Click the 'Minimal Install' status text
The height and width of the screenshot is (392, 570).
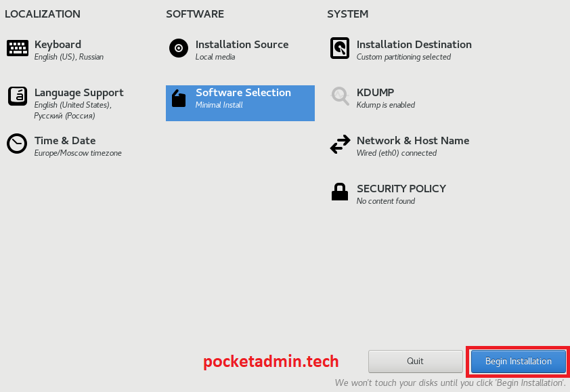coord(219,106)
